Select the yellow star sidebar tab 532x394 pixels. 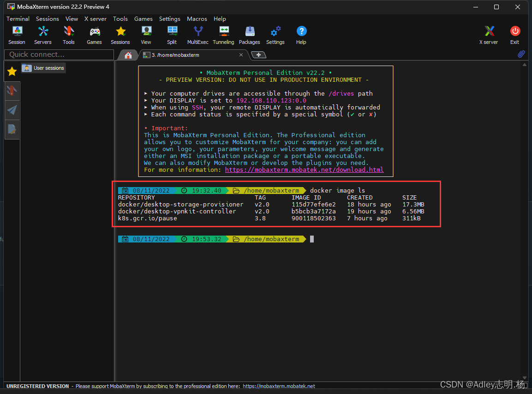tap(12, 71)
